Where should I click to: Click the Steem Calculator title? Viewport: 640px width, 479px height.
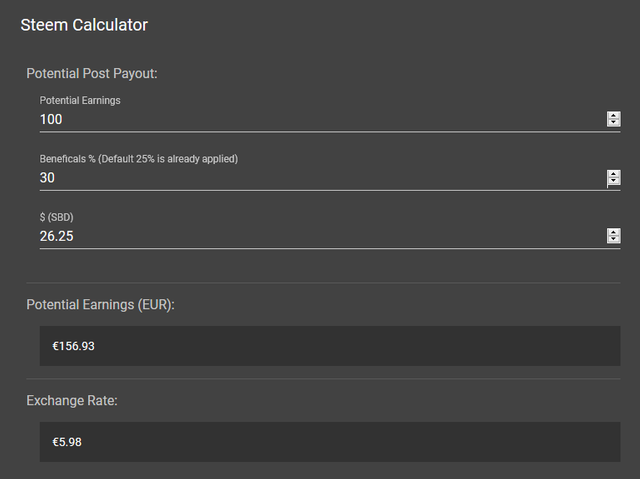coord(84,25)
